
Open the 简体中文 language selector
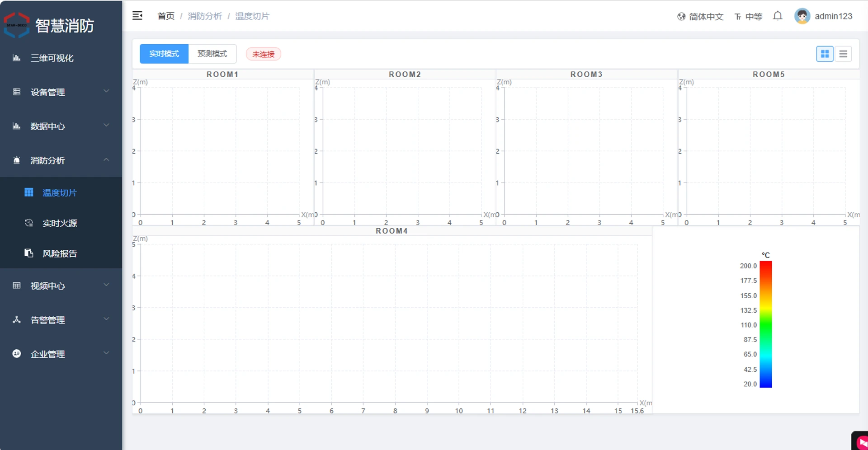point(700,17)
